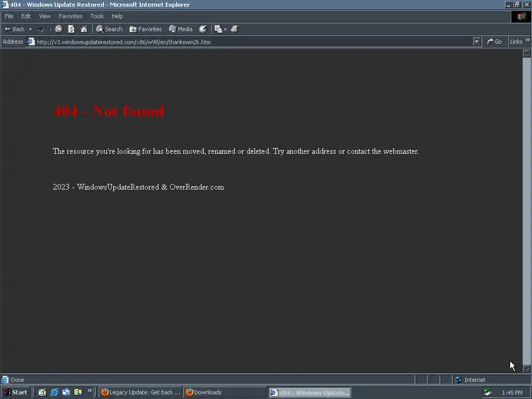Click the 1:45 PM clock
532x399 pixels.
coord(512,393)
